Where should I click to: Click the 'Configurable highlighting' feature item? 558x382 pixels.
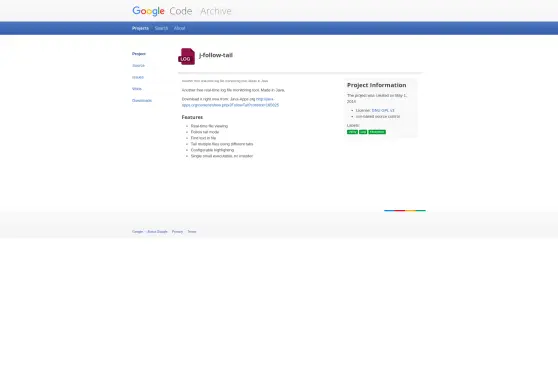click(x=212, y=150)
